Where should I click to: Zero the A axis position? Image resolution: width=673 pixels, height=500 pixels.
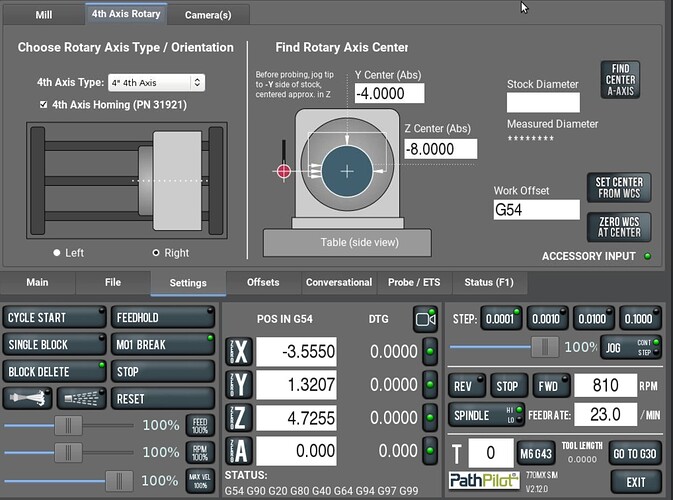(x=241, y=451)
